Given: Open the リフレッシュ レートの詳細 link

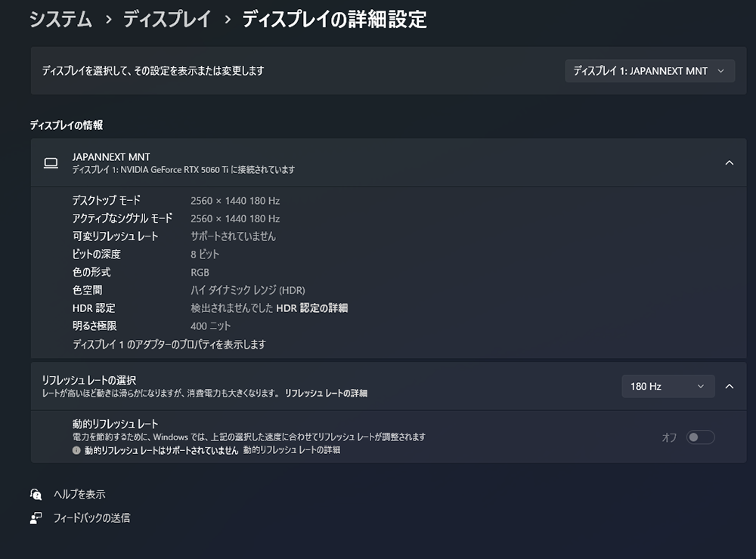Looking at the screenshot, I should (326, 394).
